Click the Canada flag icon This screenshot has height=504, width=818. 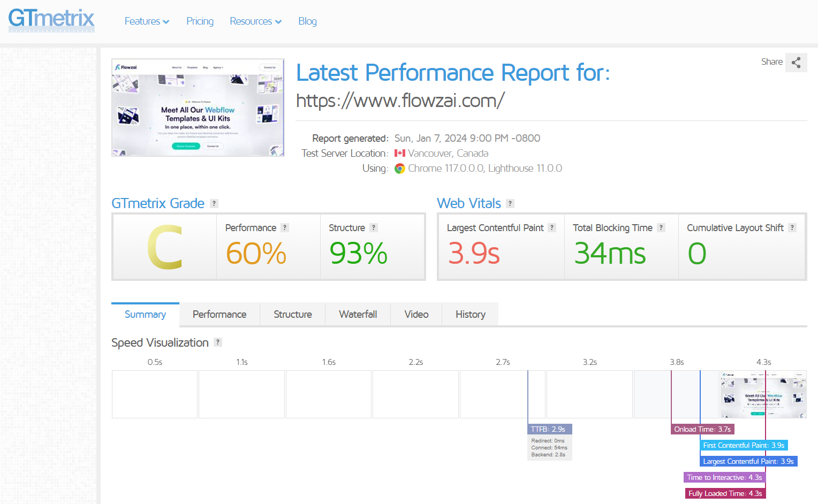tap(400, 153)
